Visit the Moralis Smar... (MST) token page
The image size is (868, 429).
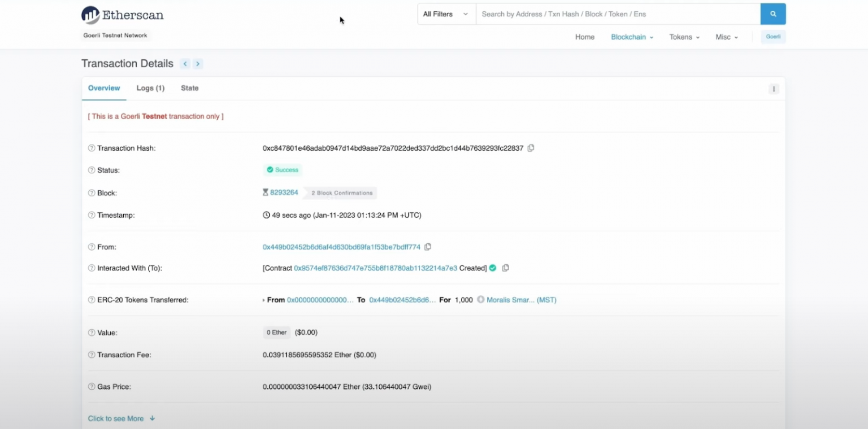522,300
